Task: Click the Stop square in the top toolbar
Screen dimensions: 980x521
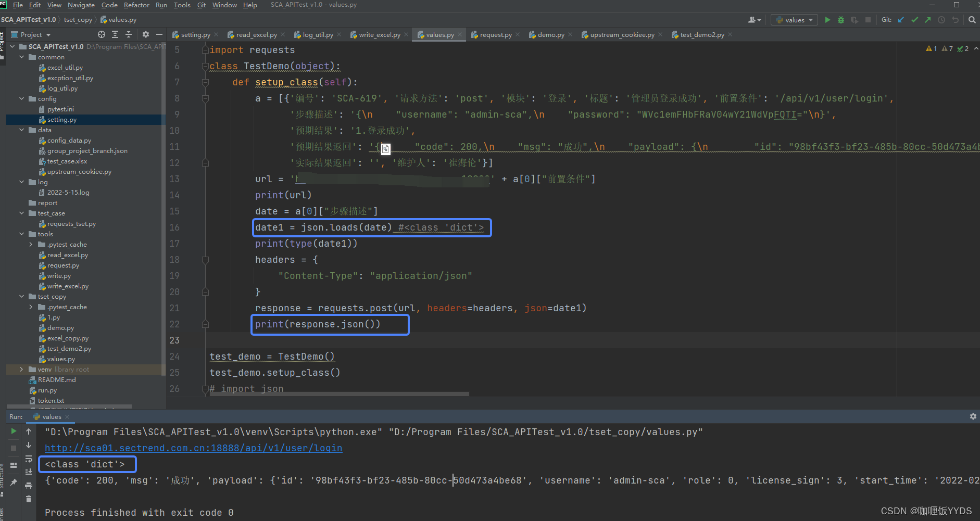Action: tap(868, 20)
